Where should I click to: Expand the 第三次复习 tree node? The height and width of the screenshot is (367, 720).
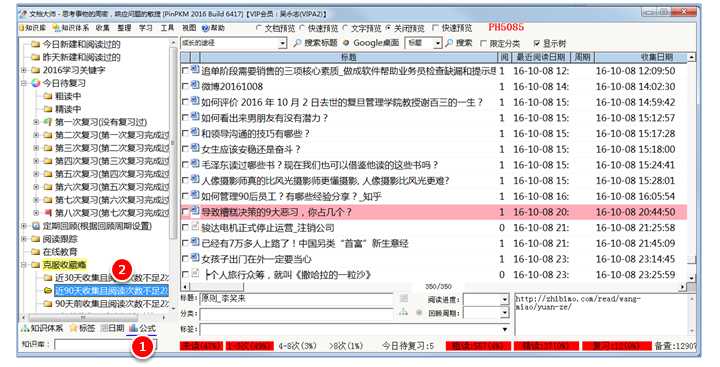coord(36,148)
